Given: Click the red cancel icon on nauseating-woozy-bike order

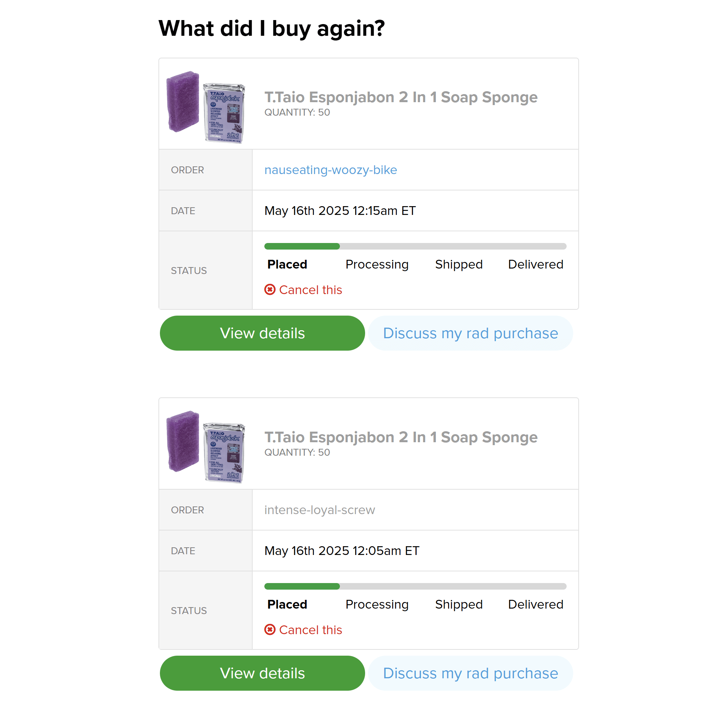Looking at the screenshot, I should (x=270, y=290).
